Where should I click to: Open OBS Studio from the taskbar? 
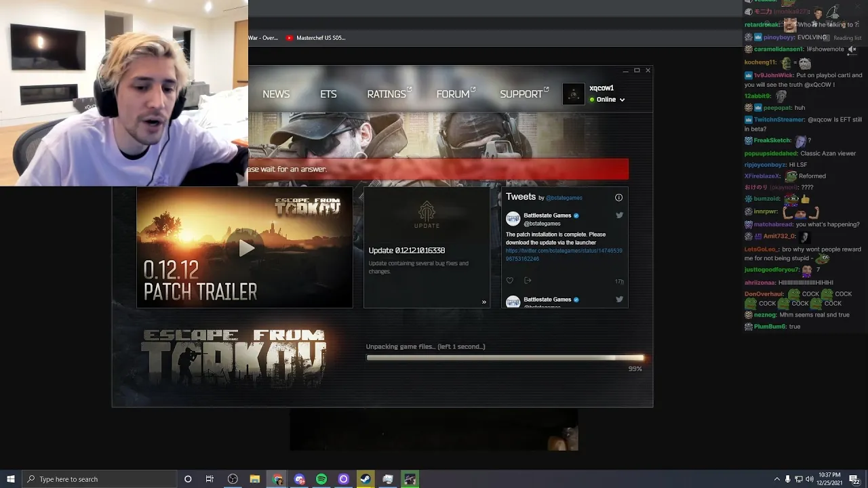tap(233, 479)
